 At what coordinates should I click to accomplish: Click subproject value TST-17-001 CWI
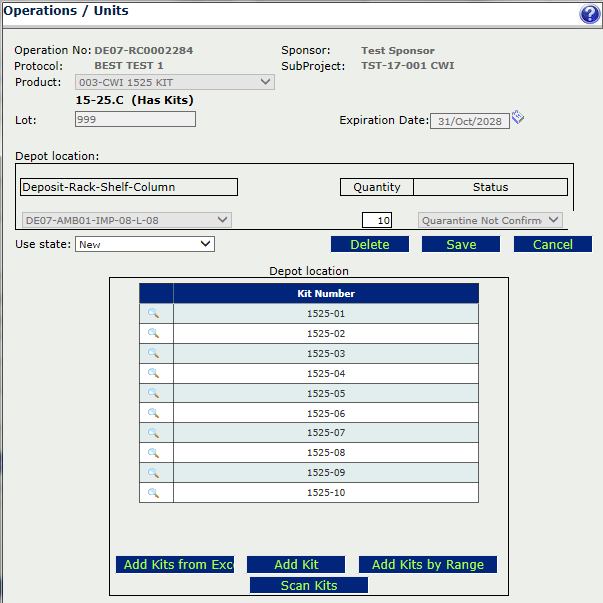coord(408,66)
